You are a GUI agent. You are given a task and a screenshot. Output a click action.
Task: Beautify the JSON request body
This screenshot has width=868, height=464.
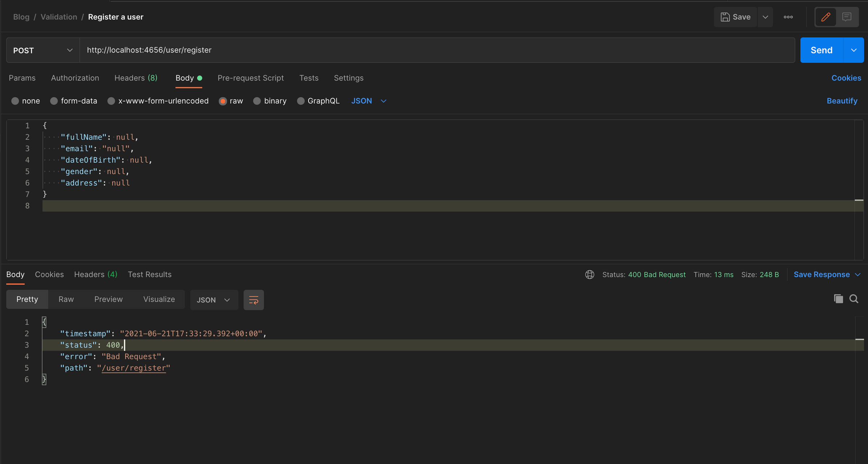pos(842,101)
